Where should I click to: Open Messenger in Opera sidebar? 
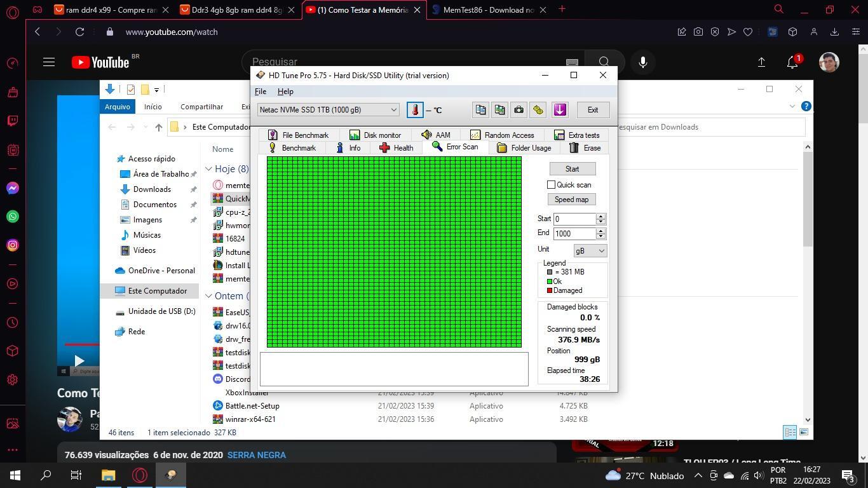pos(13,188)
